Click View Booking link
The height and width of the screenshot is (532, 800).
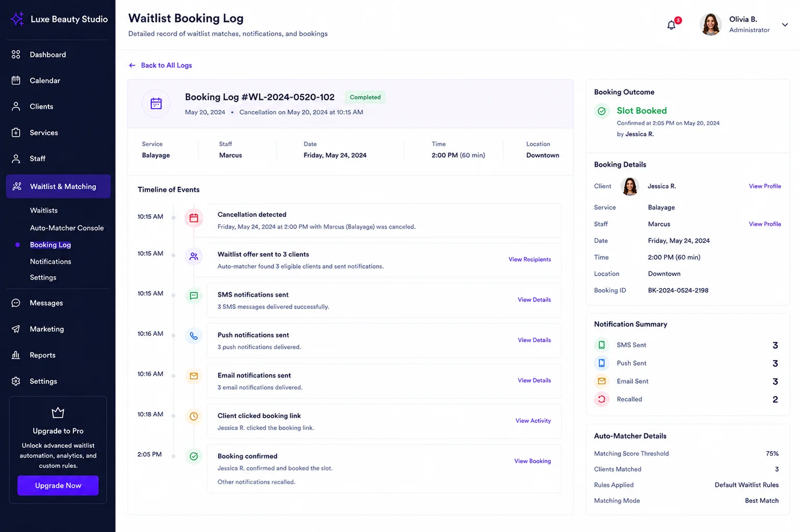click(532, 461)
